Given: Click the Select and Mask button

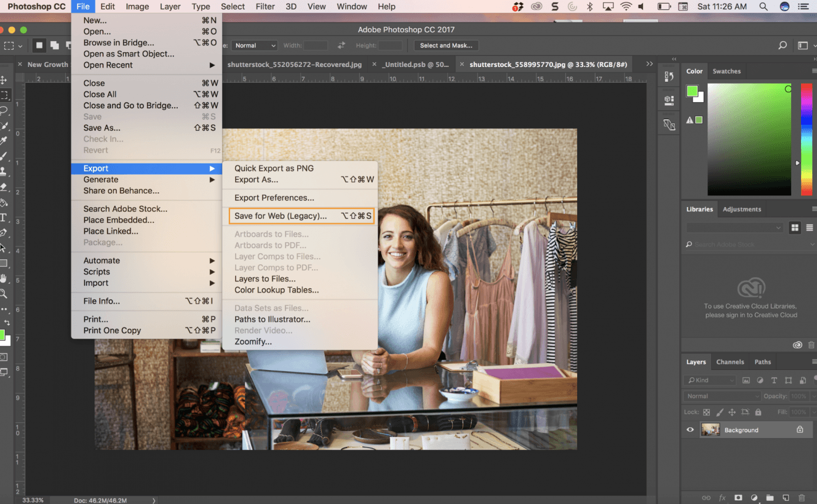Looking at the screenshot, I should (446, 45).
